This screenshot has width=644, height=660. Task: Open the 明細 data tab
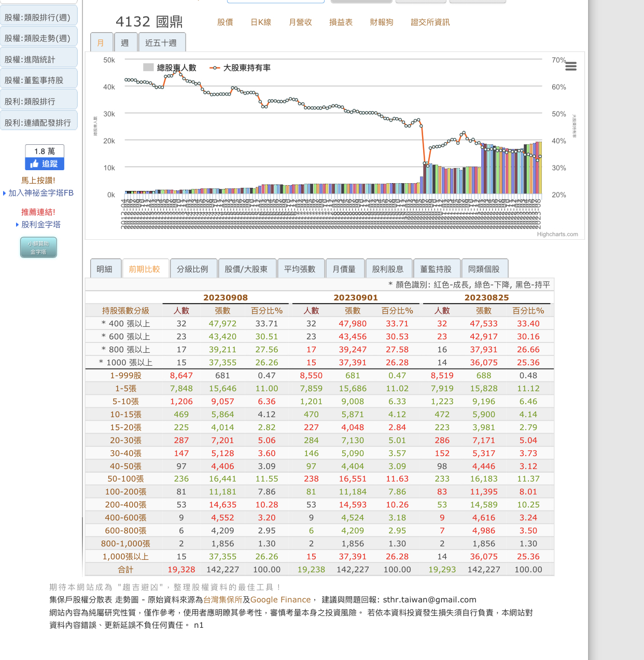pos(105,269)
